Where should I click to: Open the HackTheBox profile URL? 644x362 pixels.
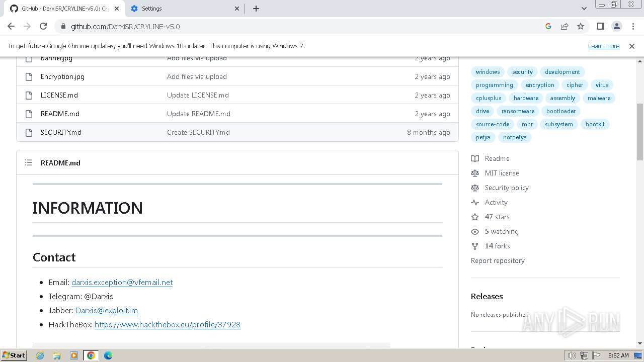[x=168, y=324]
